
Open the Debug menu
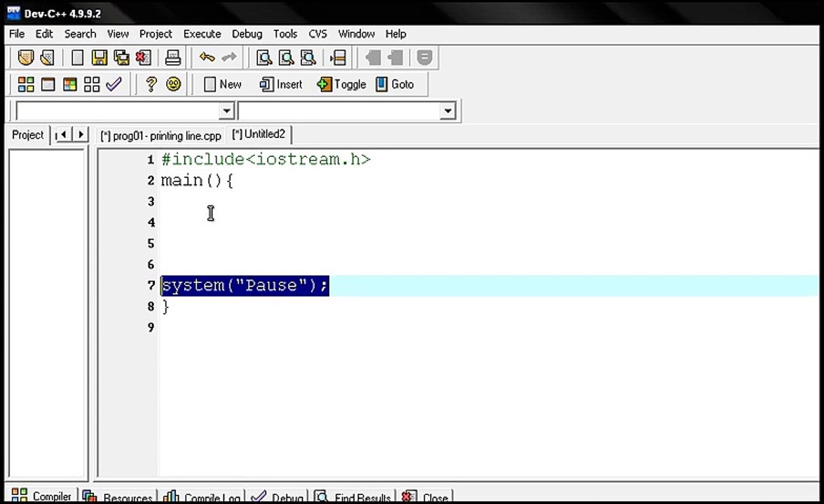247,34
